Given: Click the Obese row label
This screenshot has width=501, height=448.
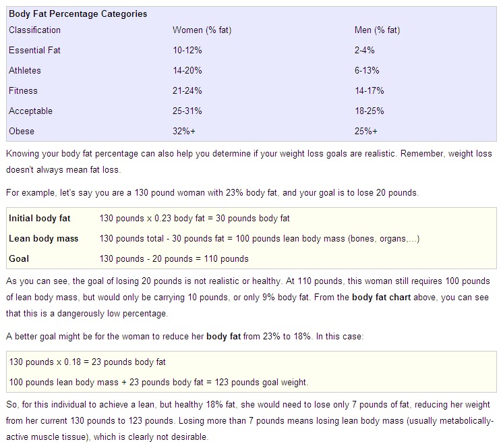Looking at the screenshot, I should (x=22, y=132).
